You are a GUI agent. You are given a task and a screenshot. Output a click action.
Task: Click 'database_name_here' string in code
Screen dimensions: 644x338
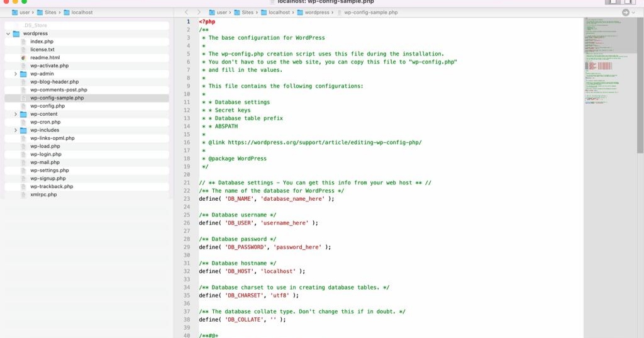coord(292,199)
